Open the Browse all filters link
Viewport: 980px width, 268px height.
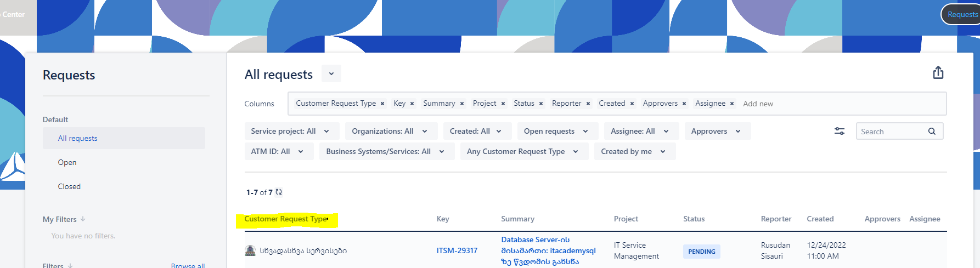point(188,265)
